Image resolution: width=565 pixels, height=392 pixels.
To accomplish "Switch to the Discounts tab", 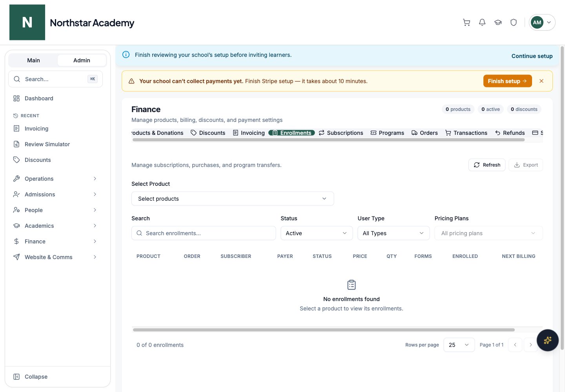I will [x=208, y=133].
